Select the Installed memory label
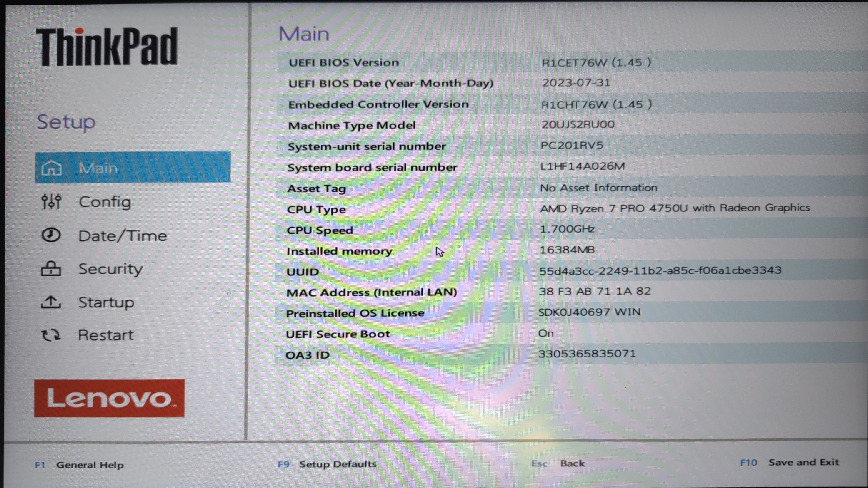Viewport: 868px width, 488px height. (339, 251)
